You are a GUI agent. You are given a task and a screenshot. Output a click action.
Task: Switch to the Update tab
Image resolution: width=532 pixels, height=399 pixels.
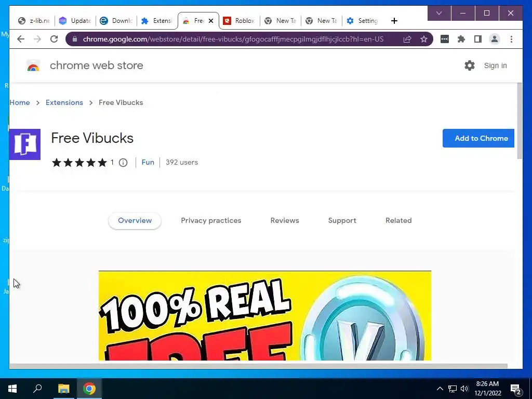point(75,21)
